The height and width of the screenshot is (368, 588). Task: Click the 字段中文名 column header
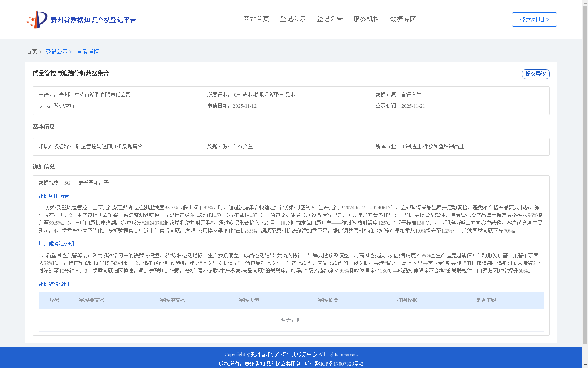(x=172, y=300)
